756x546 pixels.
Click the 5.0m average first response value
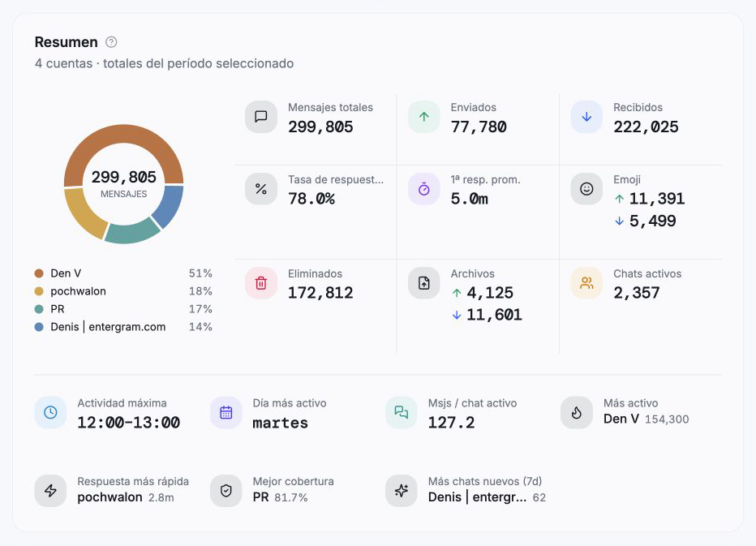[469, 199]
